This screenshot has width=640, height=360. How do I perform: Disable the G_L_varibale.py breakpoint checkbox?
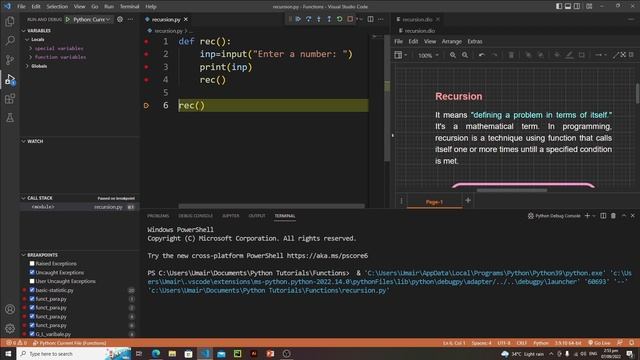32,334
